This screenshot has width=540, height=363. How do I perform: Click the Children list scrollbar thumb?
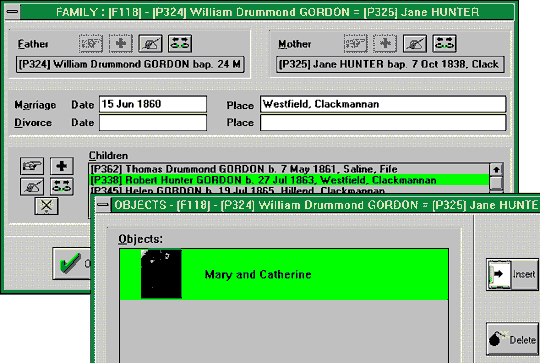click(496, 183)
